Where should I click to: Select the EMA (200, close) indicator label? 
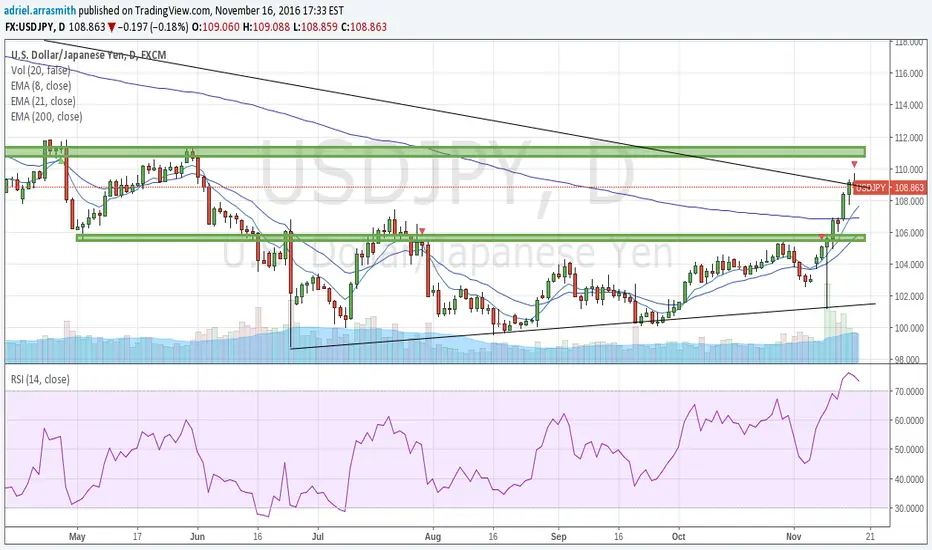[x=46, y=117]
